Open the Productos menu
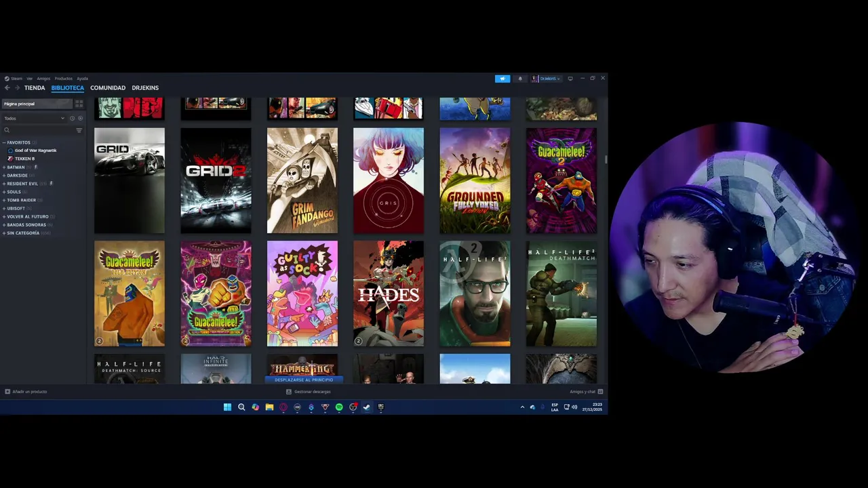 (x=63, y=79)
